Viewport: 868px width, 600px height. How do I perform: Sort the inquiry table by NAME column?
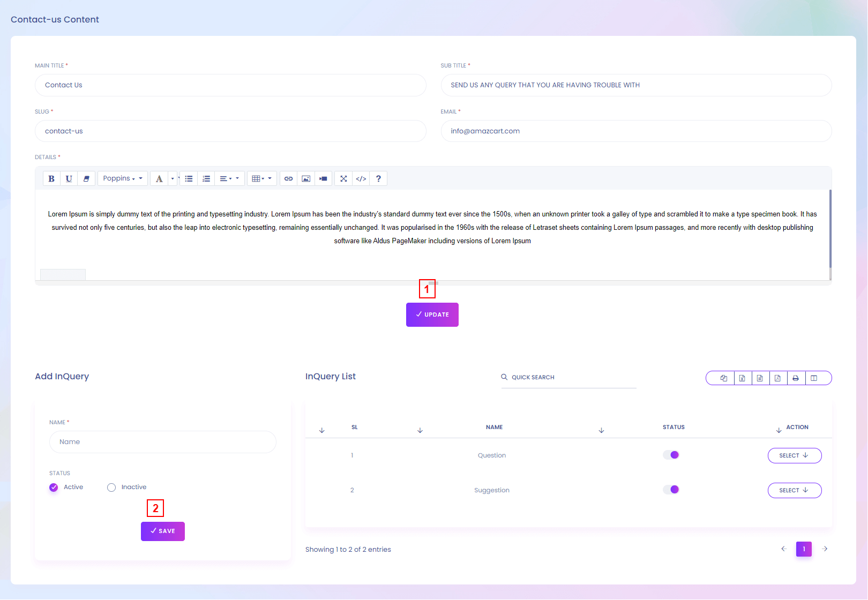[494, 427]
